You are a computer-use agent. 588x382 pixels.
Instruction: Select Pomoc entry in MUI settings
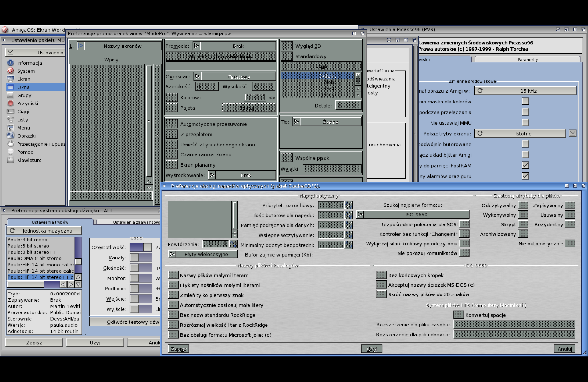click(x=36, y=152)
